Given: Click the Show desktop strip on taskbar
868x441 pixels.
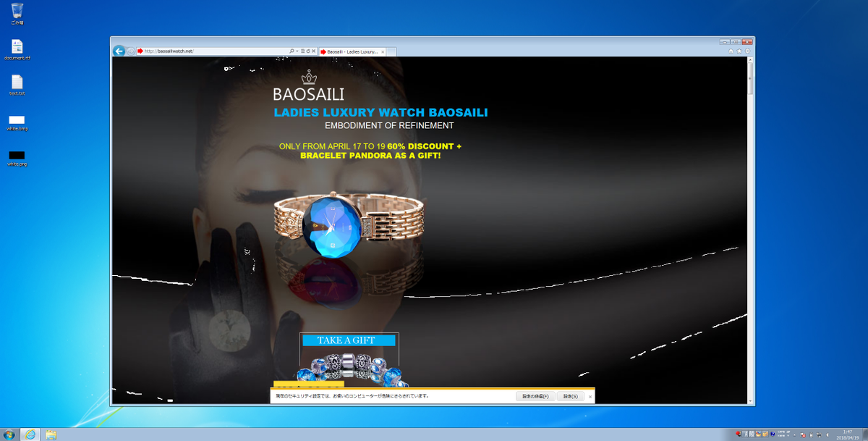Looking at the screenshot, I should (x=865, y=434).
